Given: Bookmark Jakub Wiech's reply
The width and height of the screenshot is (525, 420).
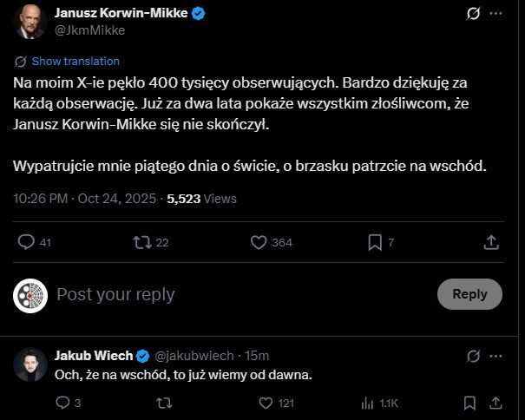Looking at the screenshot, I should [469, 403].
